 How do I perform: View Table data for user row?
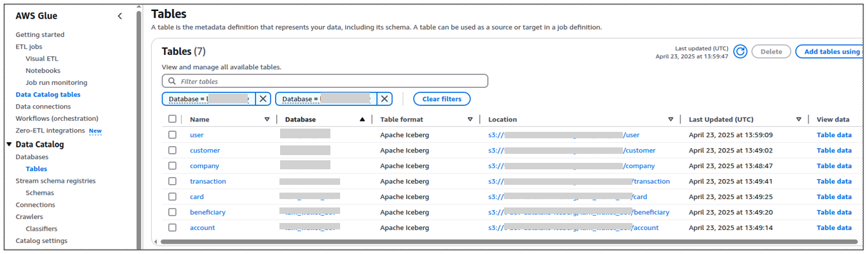click(834, 135)
